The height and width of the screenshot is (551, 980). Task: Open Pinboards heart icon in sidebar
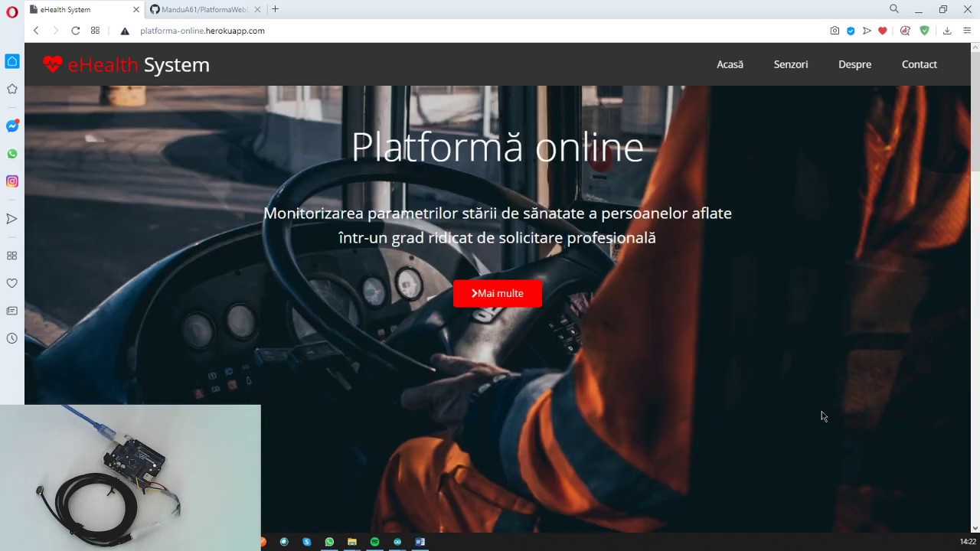12,283
